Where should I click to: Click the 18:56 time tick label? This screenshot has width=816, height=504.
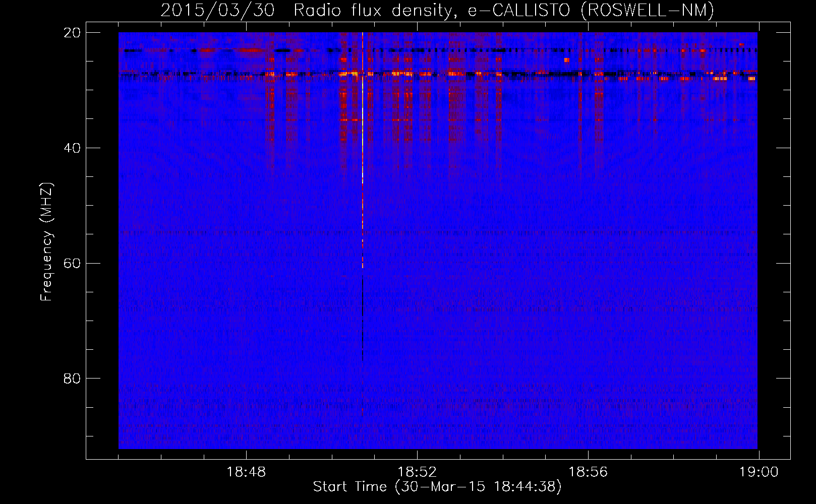(x=588, y=472)
